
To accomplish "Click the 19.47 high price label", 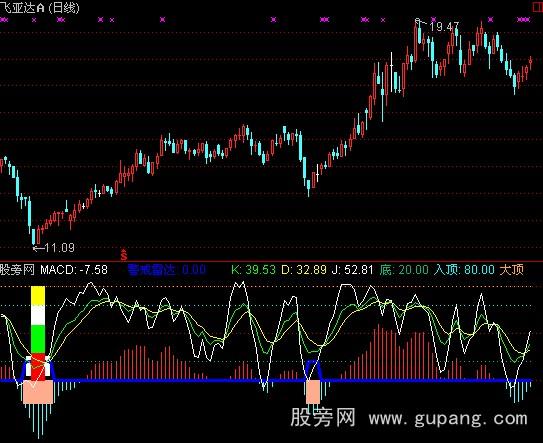I will click(x=444, y=27).
